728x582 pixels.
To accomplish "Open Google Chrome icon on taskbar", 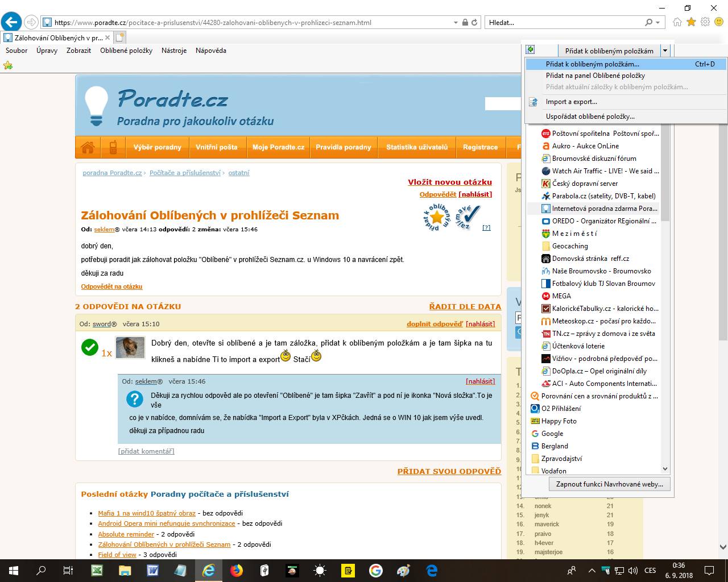I will 375,571.
